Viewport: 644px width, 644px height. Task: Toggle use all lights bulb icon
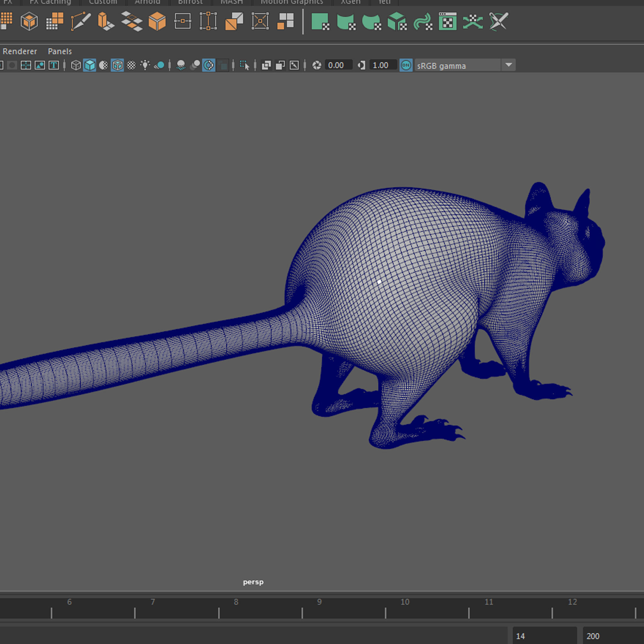pyautogui.click(x=145, y=65)
